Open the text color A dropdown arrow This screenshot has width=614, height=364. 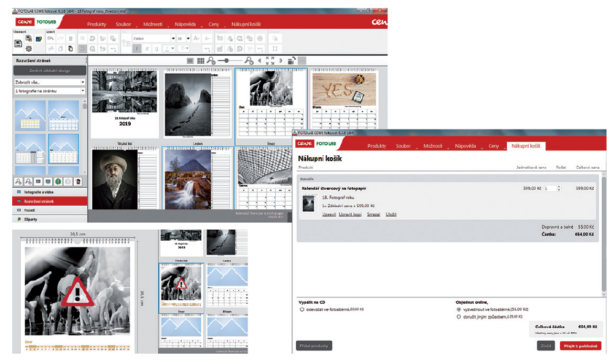[173, 49]
